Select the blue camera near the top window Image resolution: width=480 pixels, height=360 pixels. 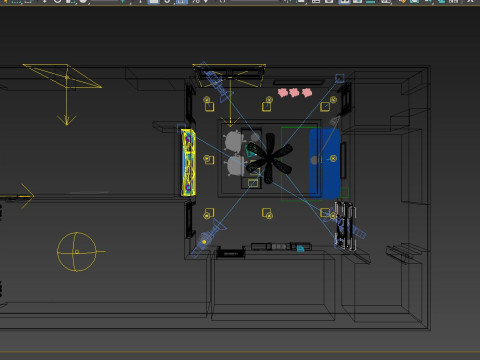point(216,82)
